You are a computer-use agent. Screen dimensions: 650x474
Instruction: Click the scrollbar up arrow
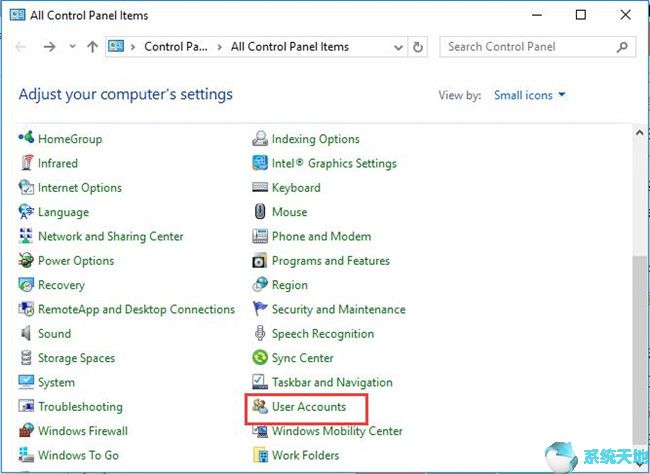(639, 133)
